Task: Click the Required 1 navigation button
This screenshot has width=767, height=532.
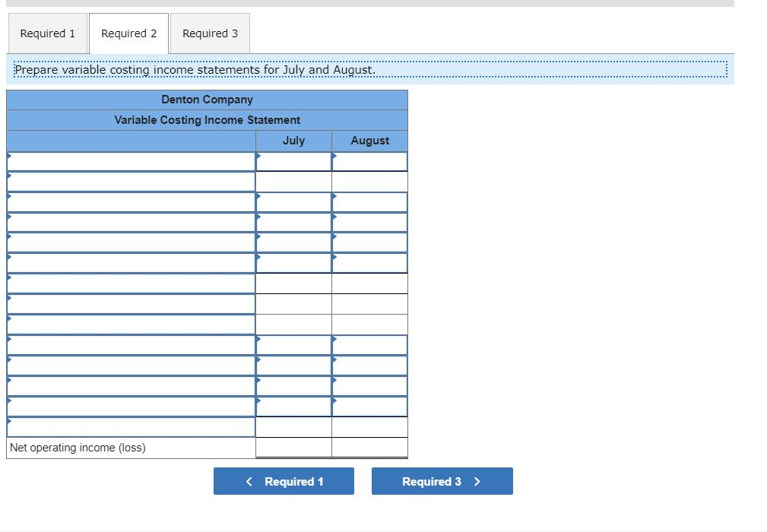Action: click(284, 480)
